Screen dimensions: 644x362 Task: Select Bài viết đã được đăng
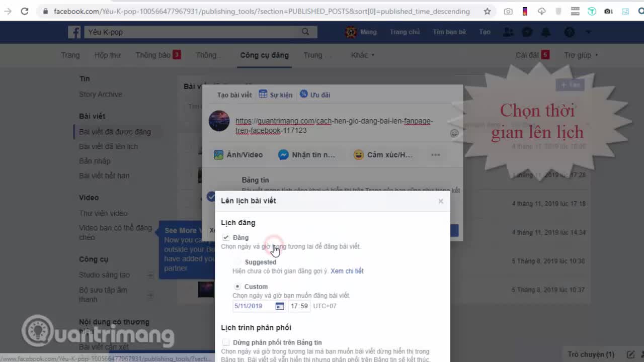(x=115, y=132)
